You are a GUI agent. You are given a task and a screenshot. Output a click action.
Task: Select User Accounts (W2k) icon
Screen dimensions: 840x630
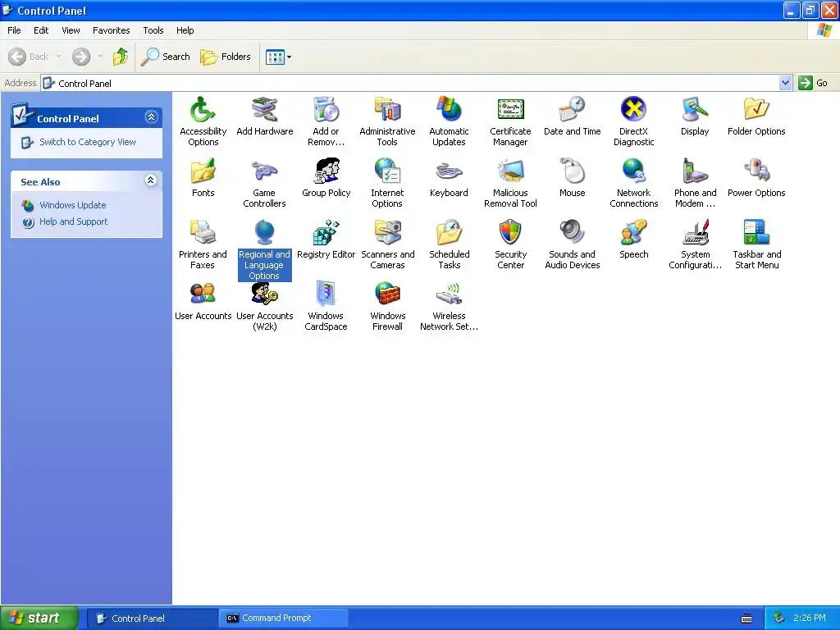[x=265, y=307]
